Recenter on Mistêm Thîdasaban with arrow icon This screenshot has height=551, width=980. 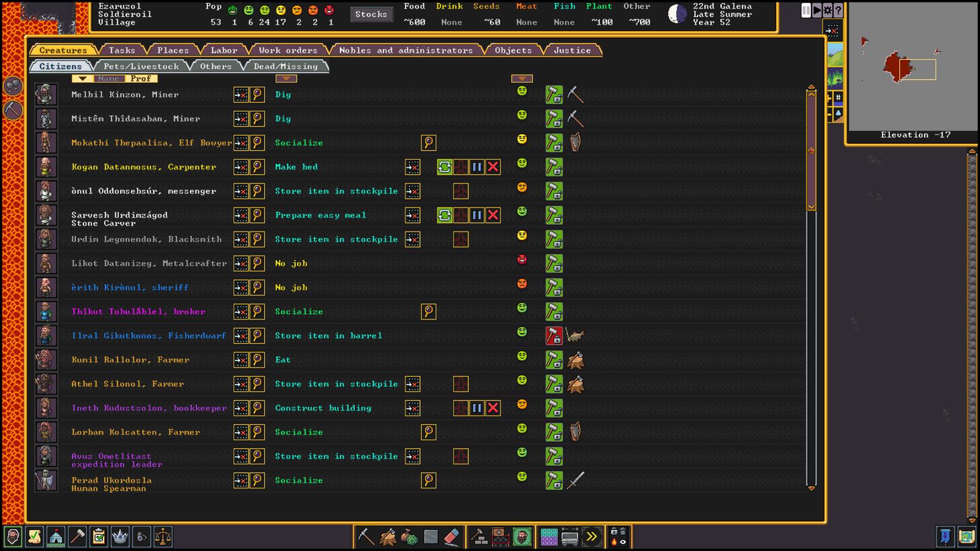(241, 119)
